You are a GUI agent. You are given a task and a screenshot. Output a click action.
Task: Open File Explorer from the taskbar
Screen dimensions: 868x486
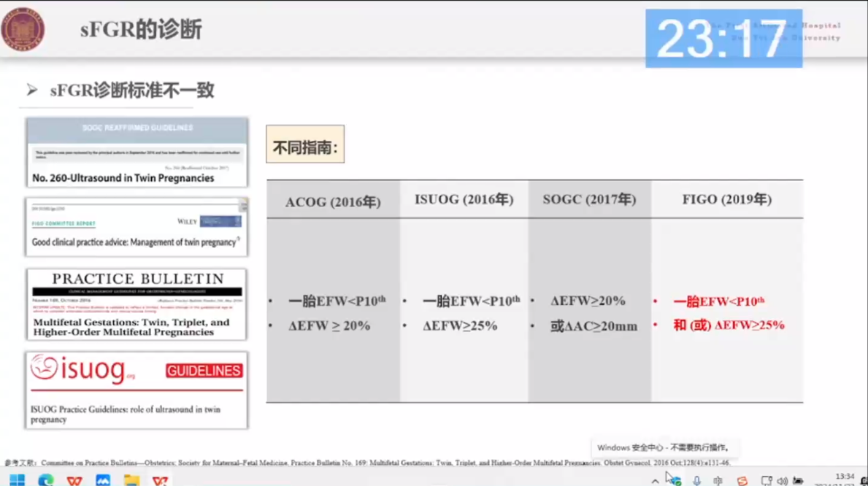(131, 480)
